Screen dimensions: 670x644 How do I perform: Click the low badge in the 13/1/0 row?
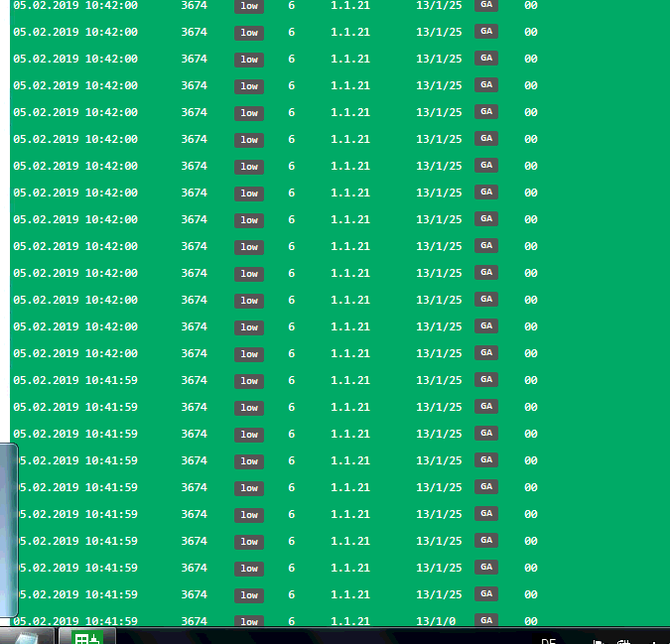point(249,621)
